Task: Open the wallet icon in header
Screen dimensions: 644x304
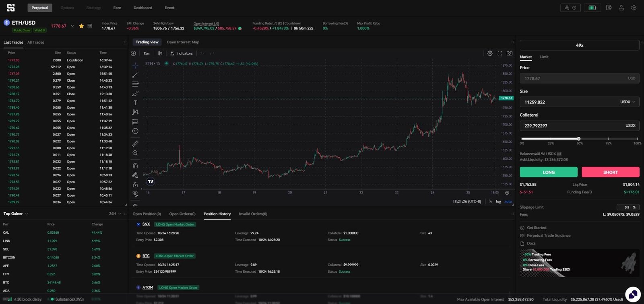Action: pyautogui.click(x=609, y=8)
